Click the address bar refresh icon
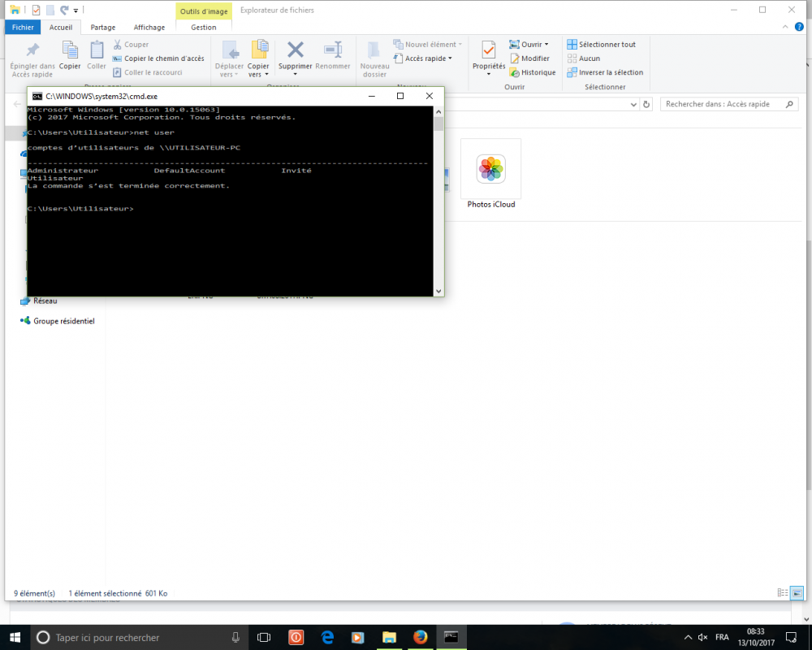Viewport: 812px width, 650px height. (646, 104)
